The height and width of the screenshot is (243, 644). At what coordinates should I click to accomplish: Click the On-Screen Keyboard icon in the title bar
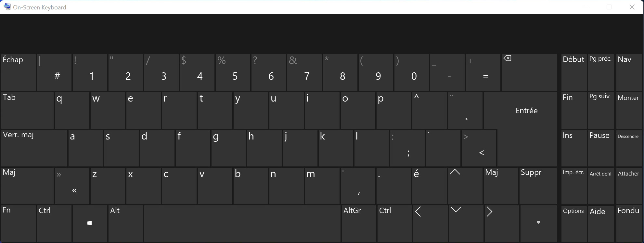click(7, 7)
